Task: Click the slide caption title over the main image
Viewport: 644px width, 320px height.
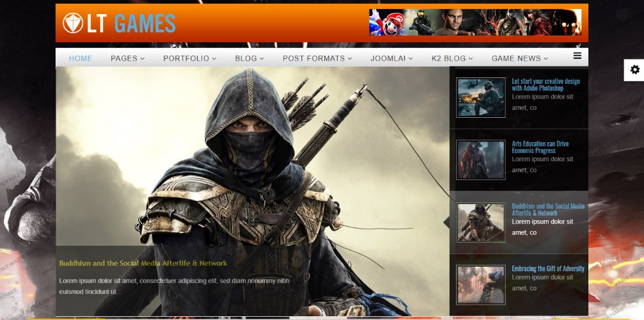Action: click(x=143, y=263)
